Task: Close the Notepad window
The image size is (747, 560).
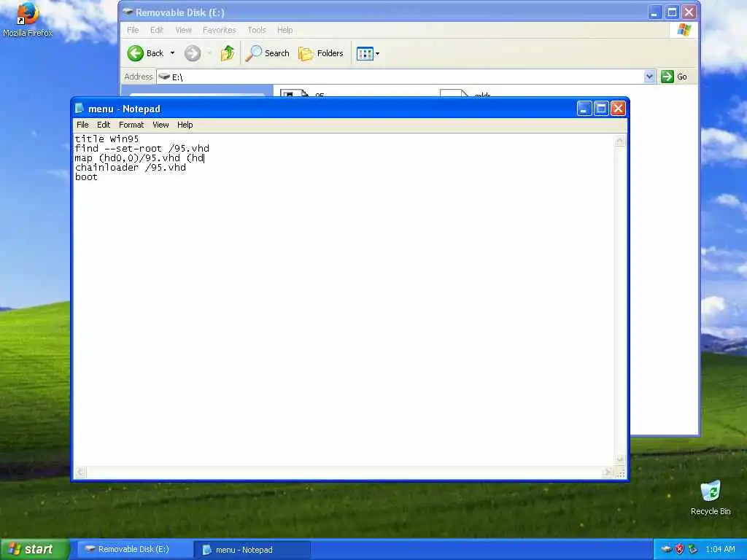Action: pos(618,109)
